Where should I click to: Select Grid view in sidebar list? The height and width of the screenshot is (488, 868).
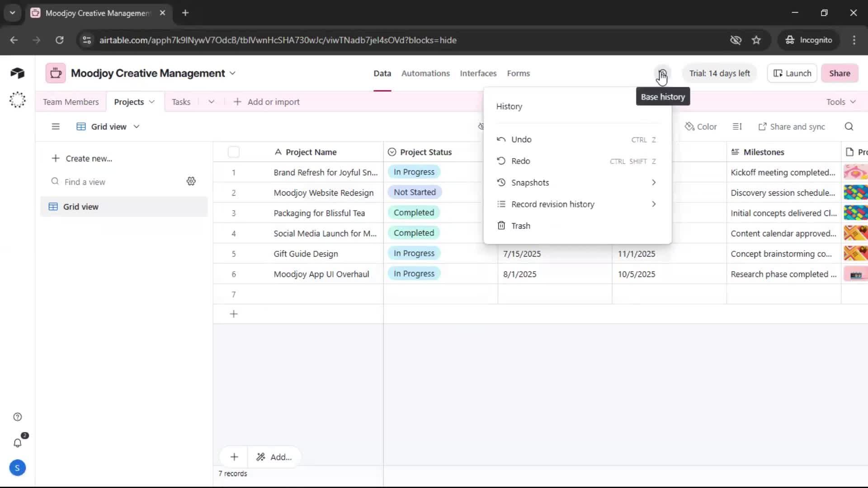click(124, 206)
